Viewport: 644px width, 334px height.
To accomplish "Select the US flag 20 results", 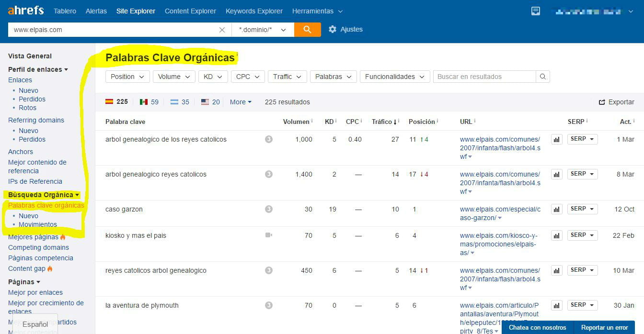I will click(210, 102).
